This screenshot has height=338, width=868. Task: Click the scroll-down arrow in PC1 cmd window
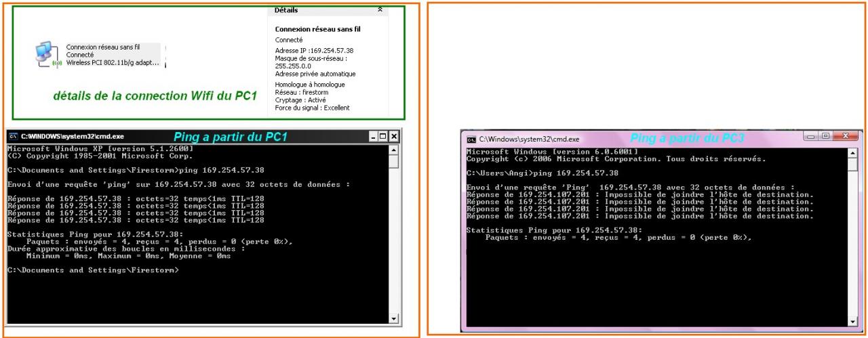coord(394,319)
